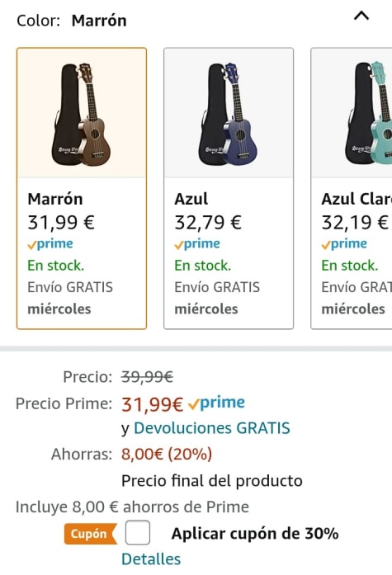
Task: Open the Devoluciones GRATIS link
Action: [x=212, y=428]
